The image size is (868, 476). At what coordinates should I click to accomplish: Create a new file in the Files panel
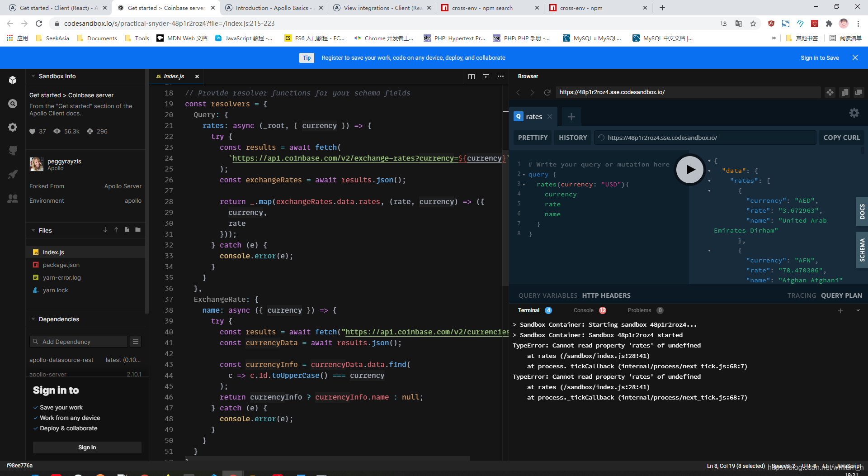click(x=127, y=230)
